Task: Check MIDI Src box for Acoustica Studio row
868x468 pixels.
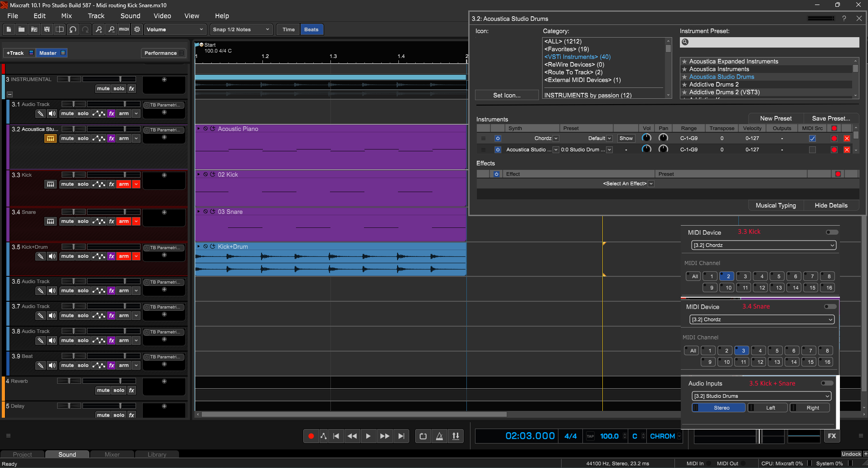Action: pos(812,150)
